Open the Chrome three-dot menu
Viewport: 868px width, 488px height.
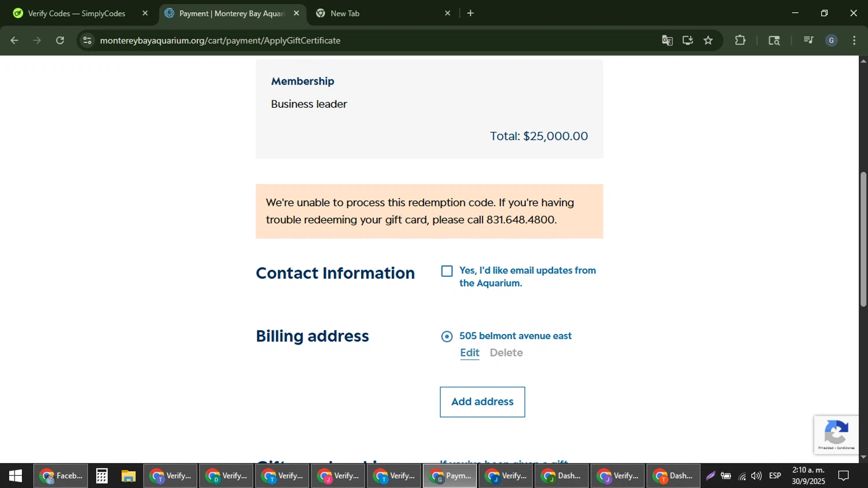pyautogui.click(x=854, y=41)
